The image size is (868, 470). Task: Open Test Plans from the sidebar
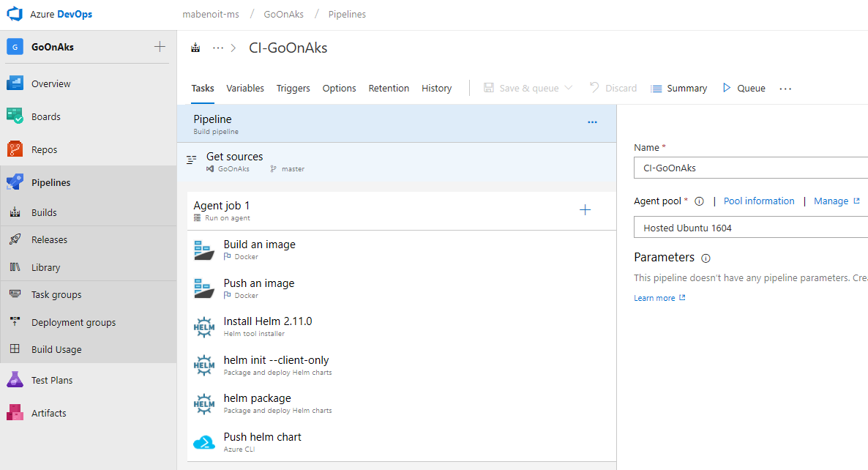point(52,379)
